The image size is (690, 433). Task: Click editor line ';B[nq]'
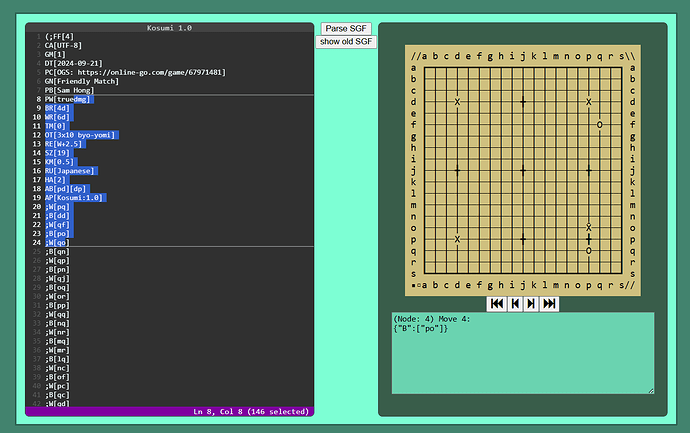pyautogui.click(x=57, y=323)
